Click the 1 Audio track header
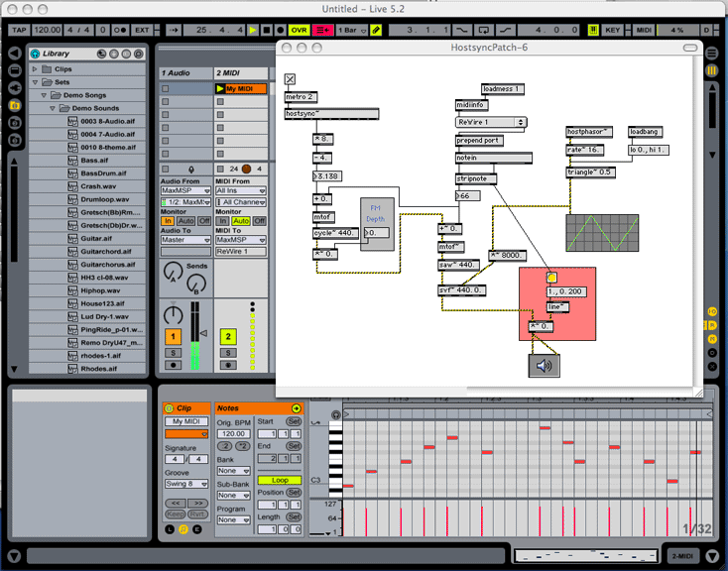The height and width of the screenshot is (571, 728). 185,73
